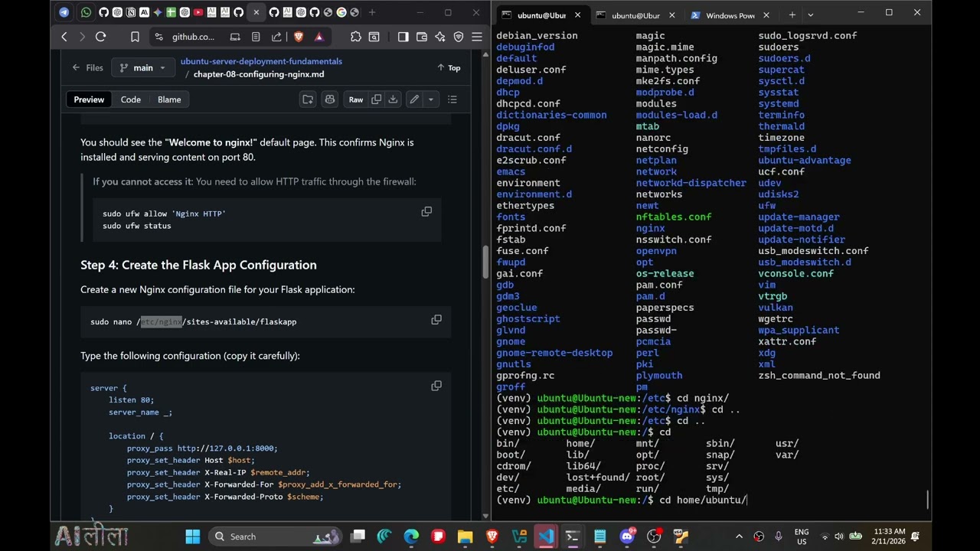Launch Microsoft Edge from taskbar
This screenshot has height=551, width=980.
click(411, 536)
